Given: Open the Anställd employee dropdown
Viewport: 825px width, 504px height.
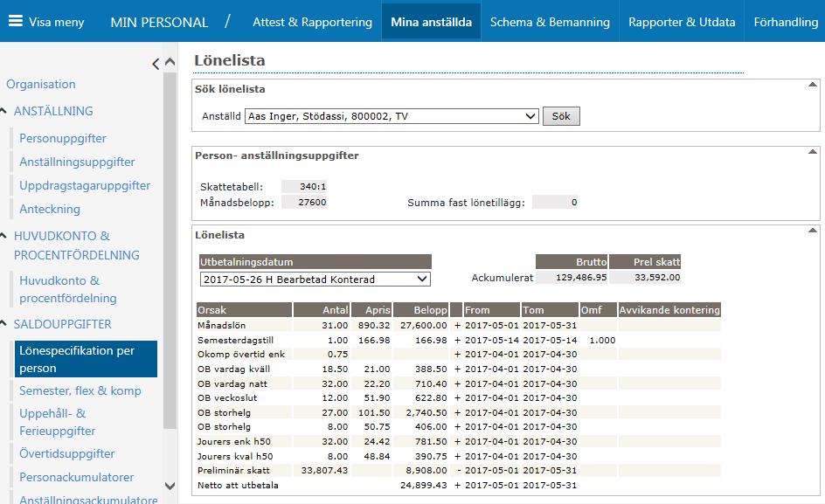Looking at the screenshot, I should point(392,116).
